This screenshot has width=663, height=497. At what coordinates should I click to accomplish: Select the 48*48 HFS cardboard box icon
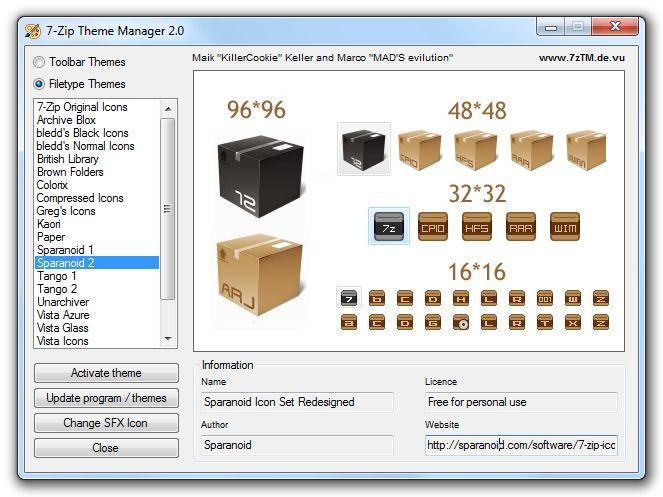476,150
